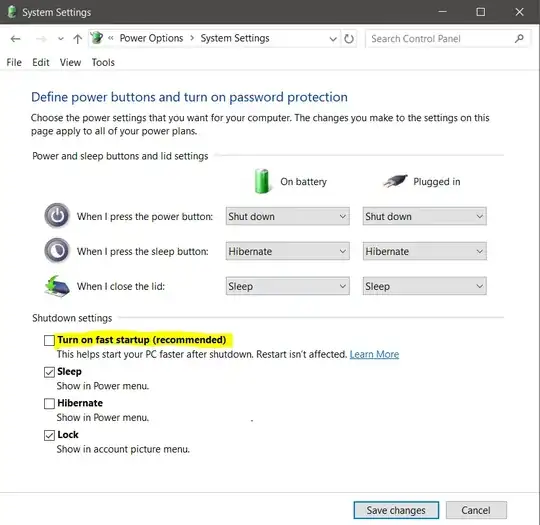Viewport: 540px width, 525px height.
Task: Go back using the back arrow
Action: [15, 39]
